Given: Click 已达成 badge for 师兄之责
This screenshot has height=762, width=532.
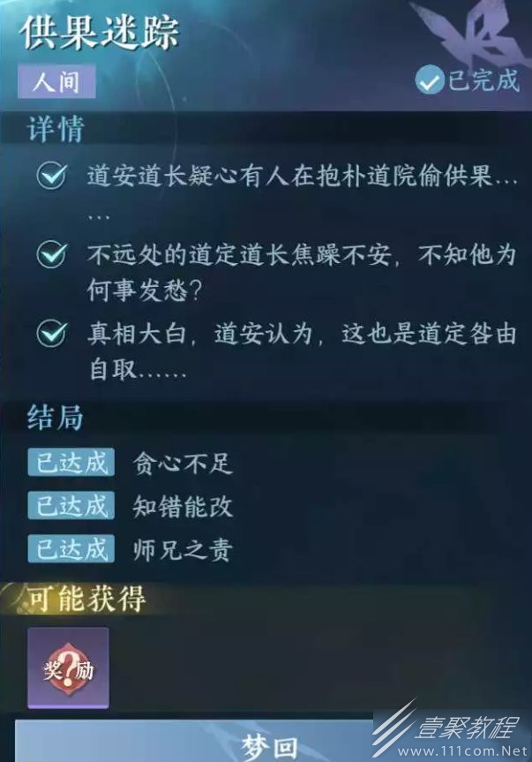Looking at the screenshot, I should click(71, 548).
